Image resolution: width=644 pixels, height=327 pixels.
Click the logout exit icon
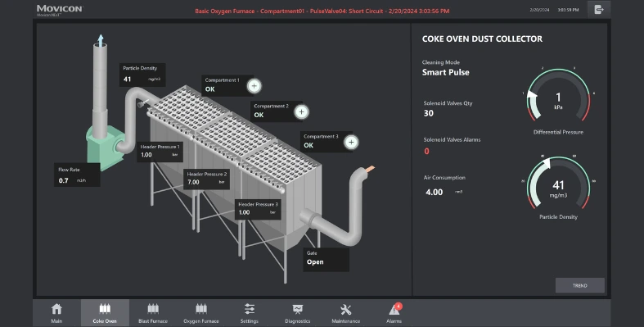coord(599,10)
